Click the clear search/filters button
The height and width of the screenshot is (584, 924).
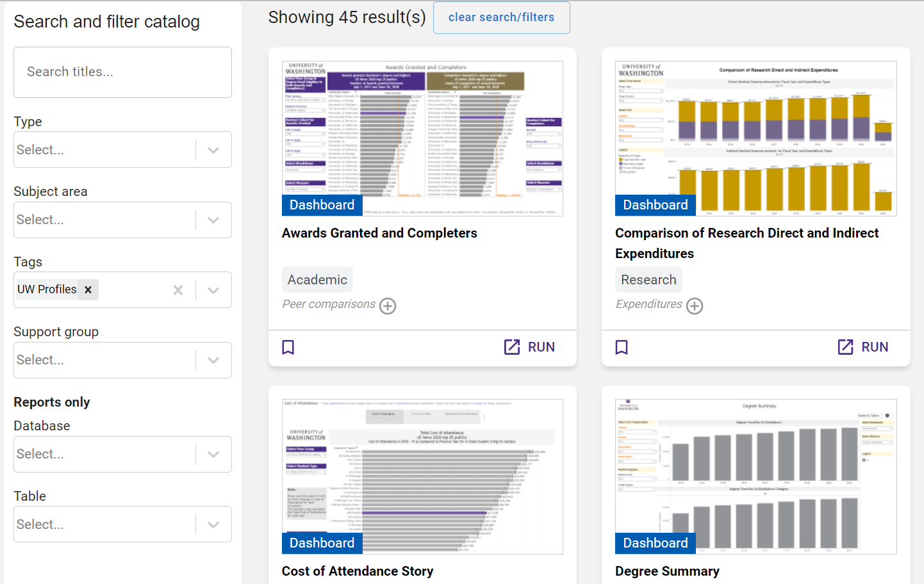pyautogui.click(x=502, y=17)
